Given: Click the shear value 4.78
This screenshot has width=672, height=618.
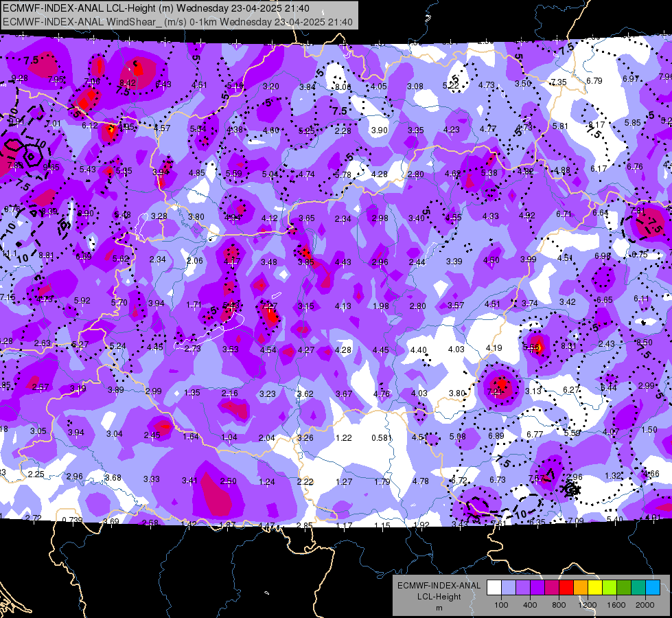Looking at the screenshot, I should (x=420, y=481).
